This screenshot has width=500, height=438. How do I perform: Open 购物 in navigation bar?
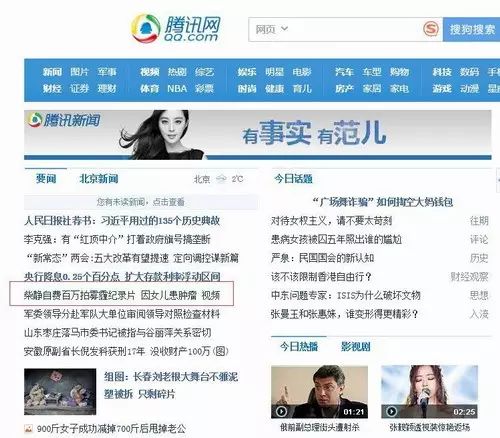click(399, 72)
